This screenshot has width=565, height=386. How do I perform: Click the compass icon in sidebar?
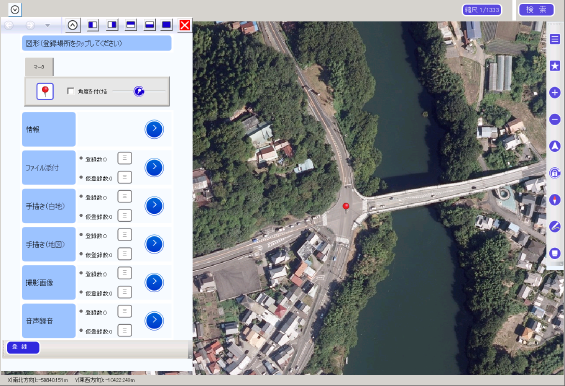click(x=555, y=200)
